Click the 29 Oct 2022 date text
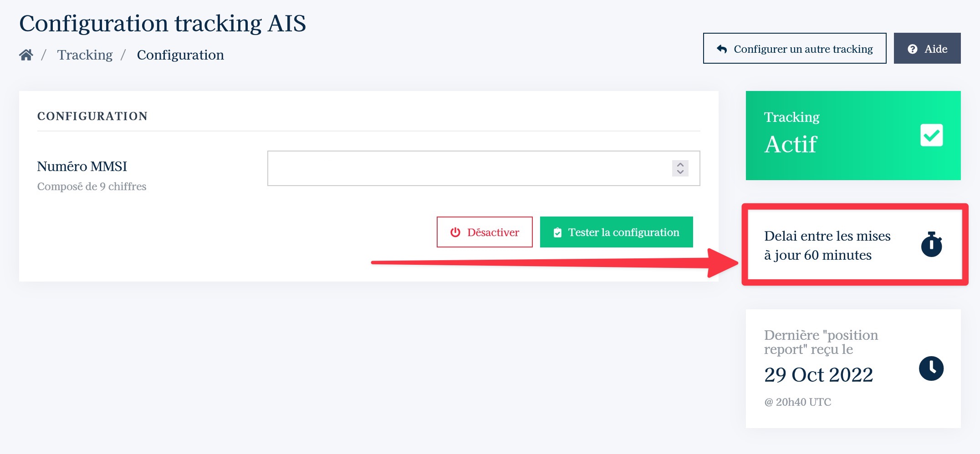980x454 pixels. pyautogui.click(x=818, y=375)
